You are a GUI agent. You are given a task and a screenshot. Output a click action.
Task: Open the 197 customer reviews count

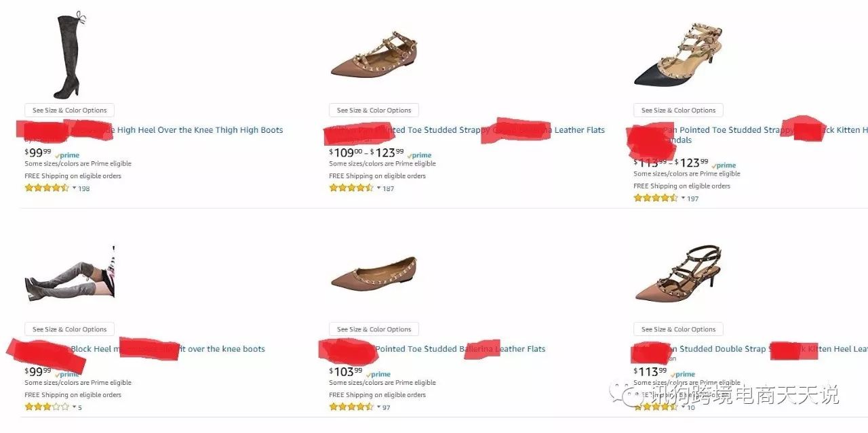[692, 199]
